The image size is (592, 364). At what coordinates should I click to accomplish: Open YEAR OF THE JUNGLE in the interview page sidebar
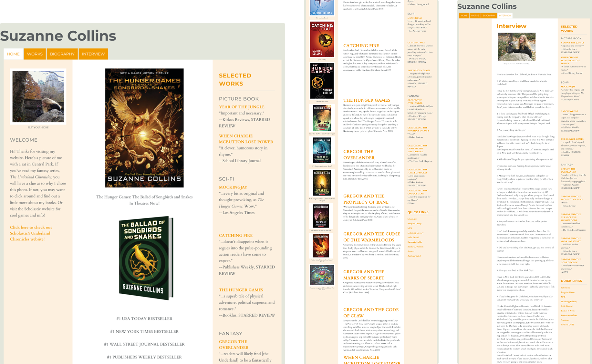572,43
